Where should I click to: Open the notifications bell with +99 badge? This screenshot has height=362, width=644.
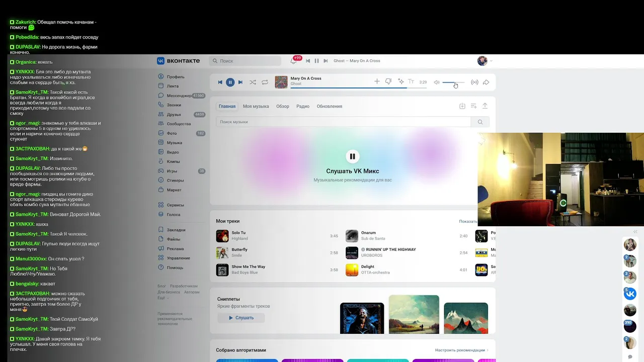point(294,61)
